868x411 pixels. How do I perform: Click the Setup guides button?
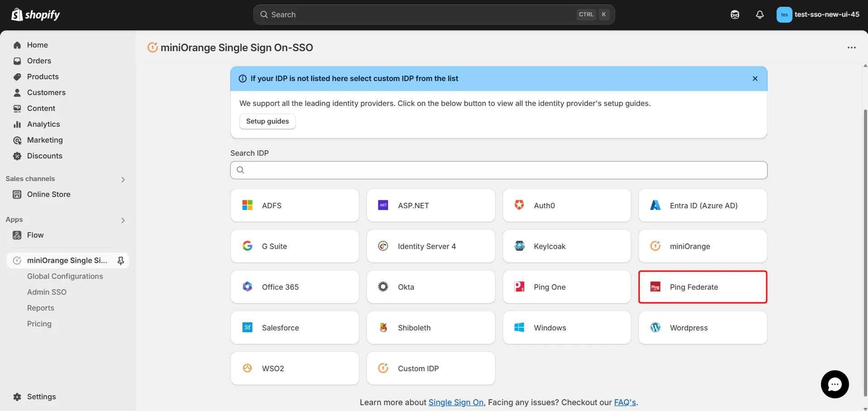(267, 121)
